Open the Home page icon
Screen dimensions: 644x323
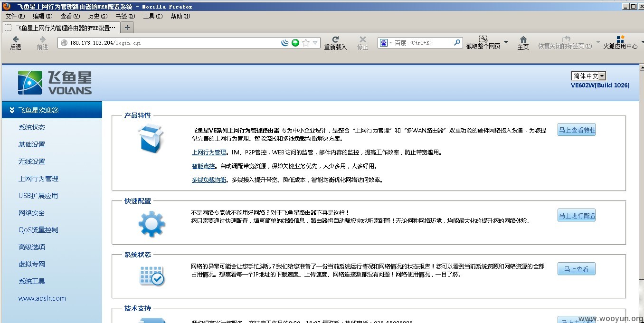[523, 39]
